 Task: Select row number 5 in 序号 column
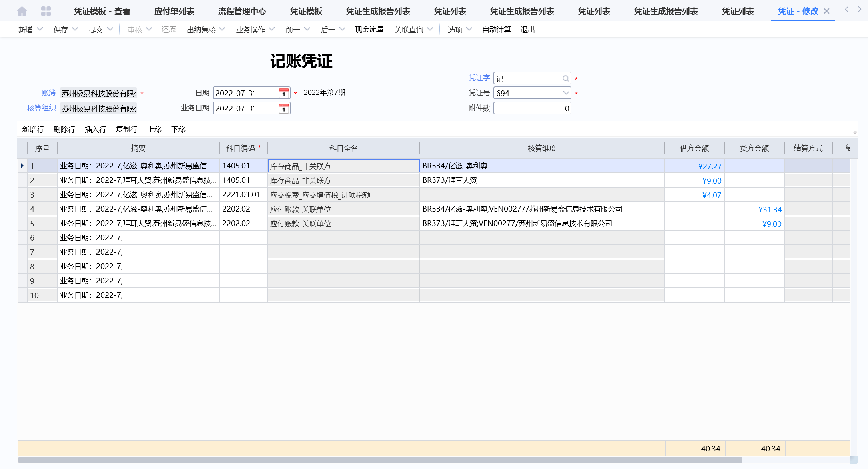42,224
